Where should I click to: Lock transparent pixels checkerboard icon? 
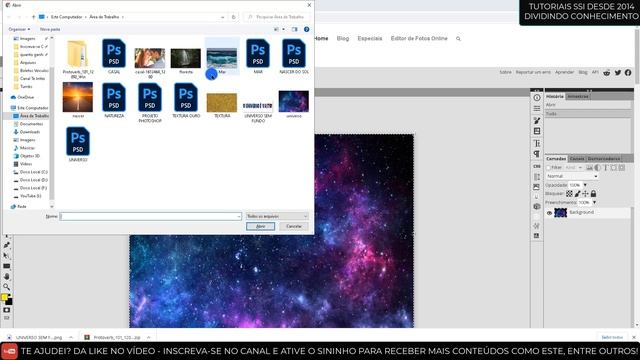569,193
